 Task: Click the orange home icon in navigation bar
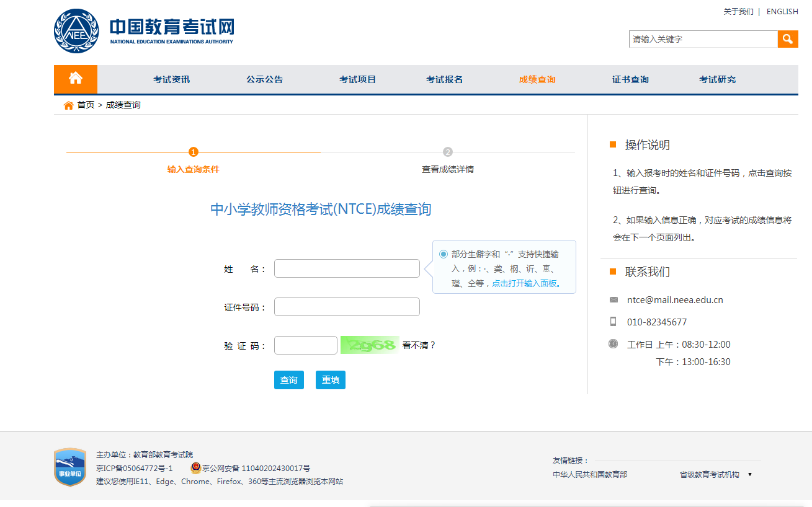(76, 79)
